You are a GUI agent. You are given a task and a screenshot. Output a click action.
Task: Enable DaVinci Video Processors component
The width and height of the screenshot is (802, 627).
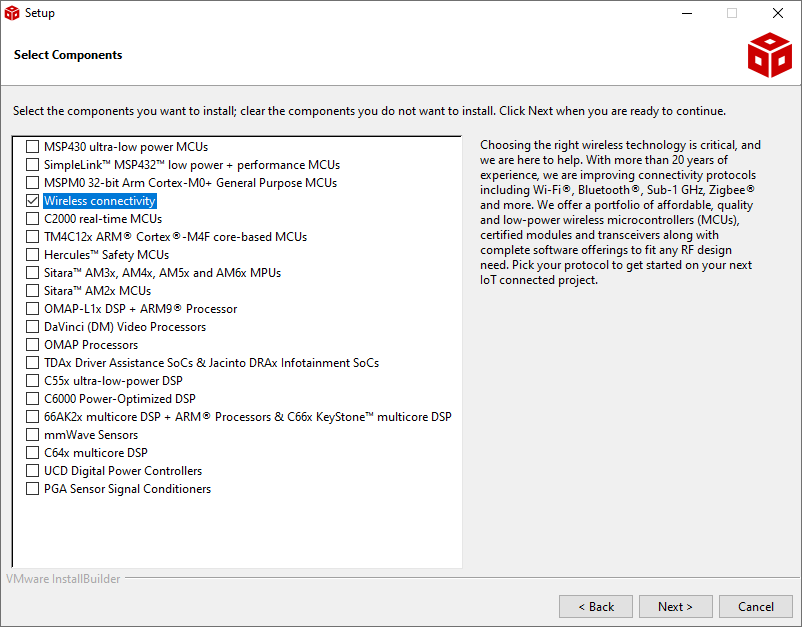pyautogui.click(x=33, y=326)
